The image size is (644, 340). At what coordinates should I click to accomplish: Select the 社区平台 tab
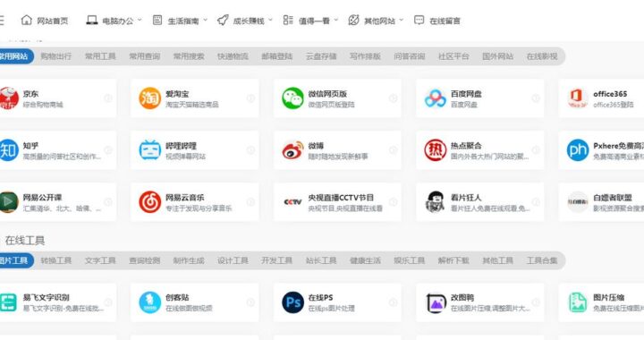click(453, 56)
